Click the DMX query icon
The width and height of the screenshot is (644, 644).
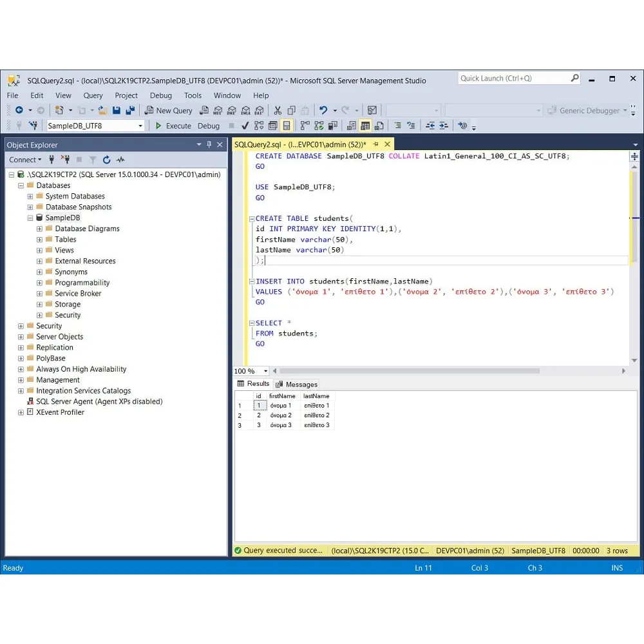[232, 110]
